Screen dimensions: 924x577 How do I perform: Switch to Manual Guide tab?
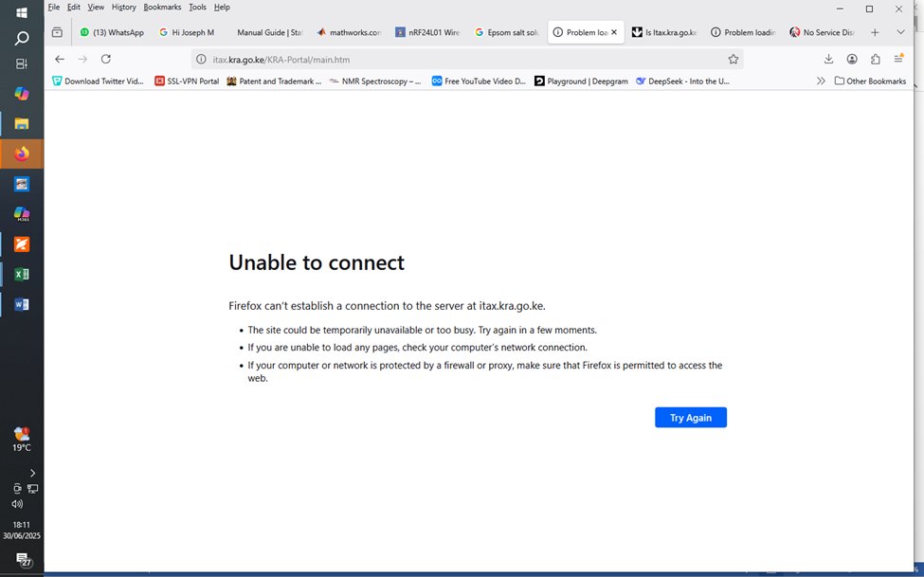269,32
